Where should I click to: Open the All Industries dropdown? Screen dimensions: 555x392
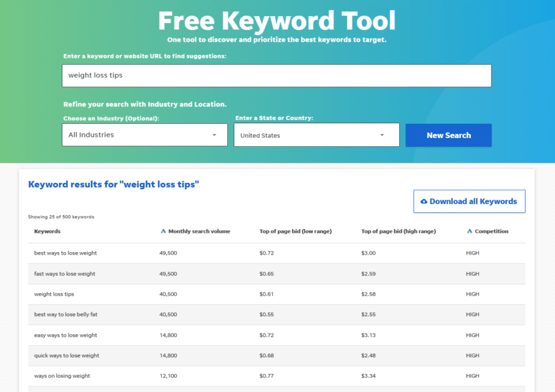(145, 134)
